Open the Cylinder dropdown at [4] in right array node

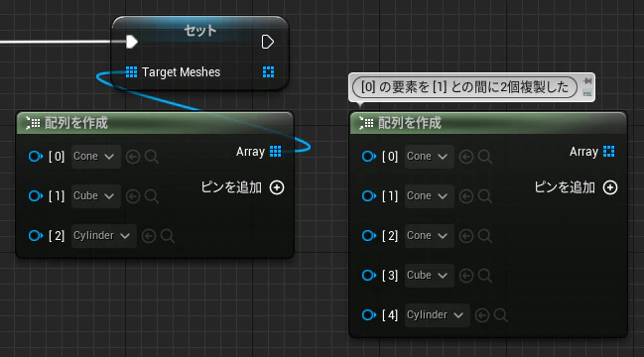click(438, 315)
